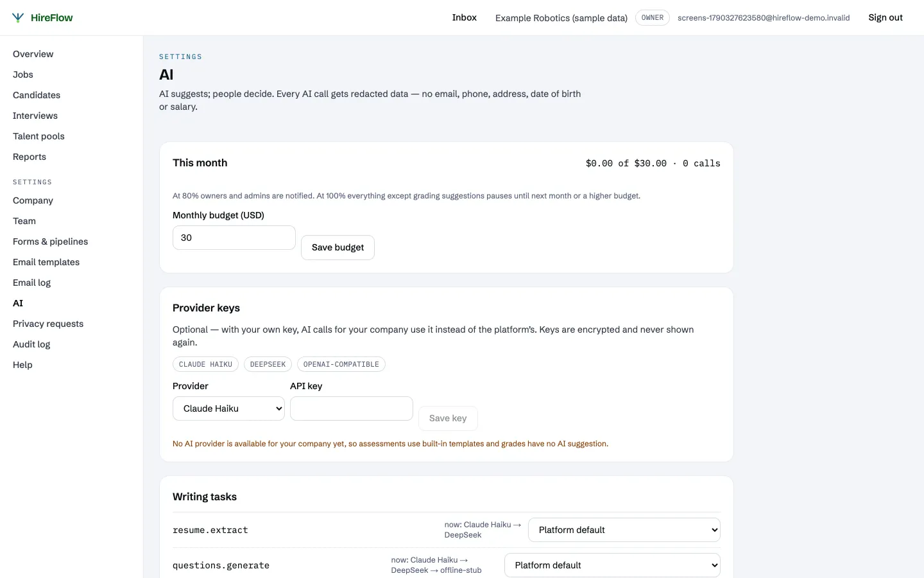
Task: Open Company settings
Action: coord(33,200)
